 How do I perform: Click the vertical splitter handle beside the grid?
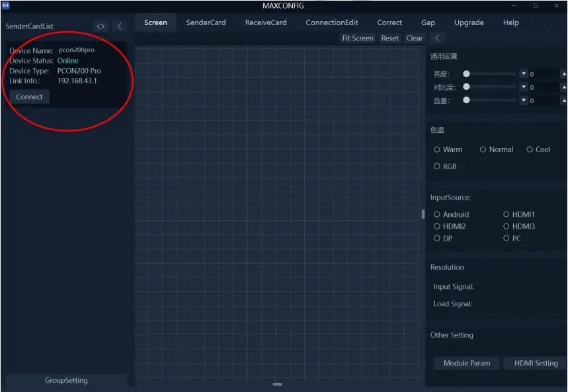pyautogui.click(x=423, y=214)
